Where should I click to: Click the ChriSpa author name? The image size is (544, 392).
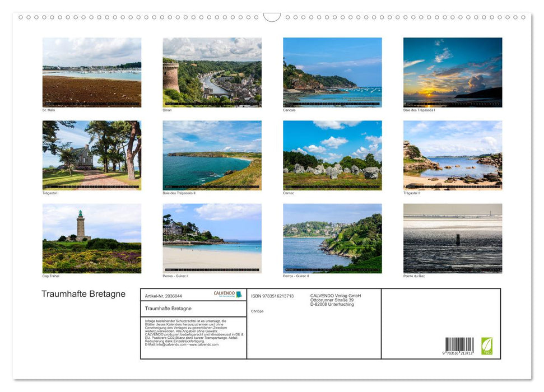[x=257, y=311]
